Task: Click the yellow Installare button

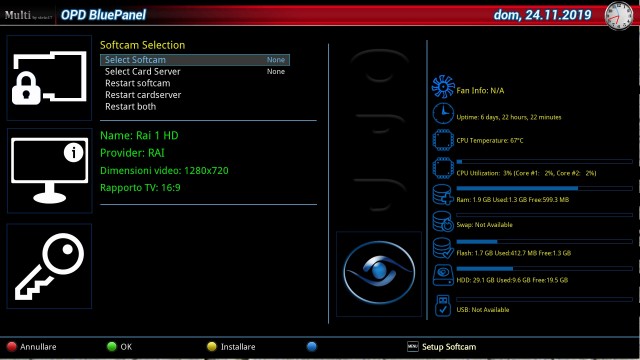Action: pyautogui.click(x=231, y=347)
